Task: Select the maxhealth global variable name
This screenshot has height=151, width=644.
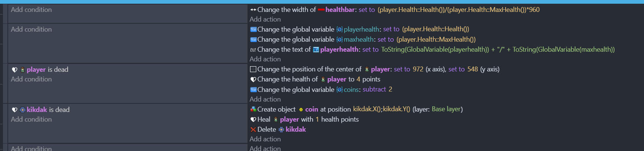Action: pos(359,39)
